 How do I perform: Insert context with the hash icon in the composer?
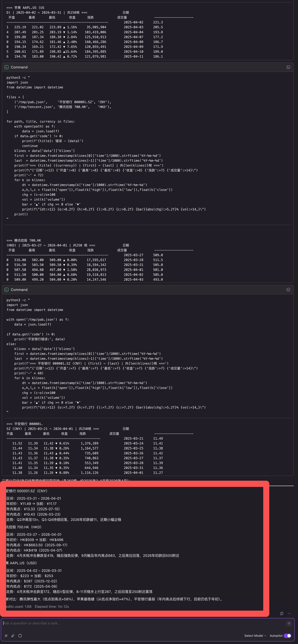coord(6,636)
